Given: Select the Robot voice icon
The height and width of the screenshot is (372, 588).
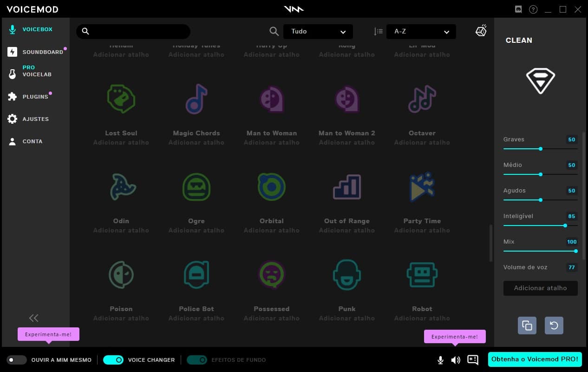Looking at the screenshot, I should point(422,275).
